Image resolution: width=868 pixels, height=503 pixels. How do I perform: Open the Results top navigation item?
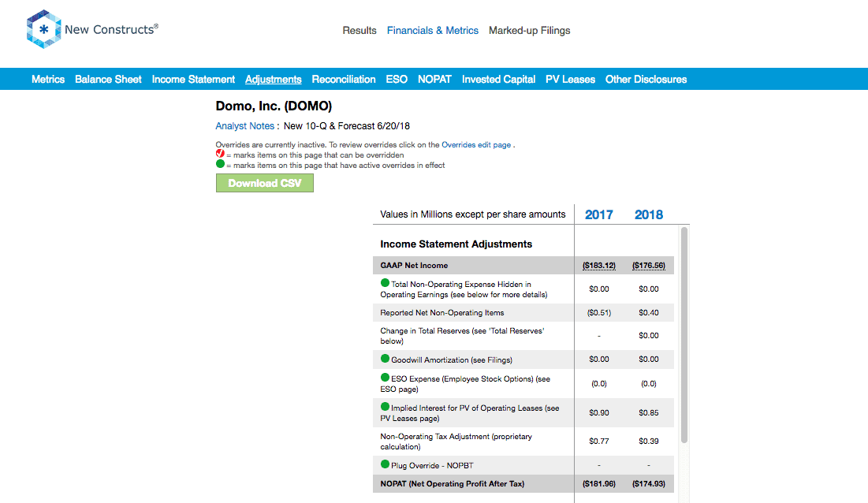pyautogui.click(x=359, y=31)
